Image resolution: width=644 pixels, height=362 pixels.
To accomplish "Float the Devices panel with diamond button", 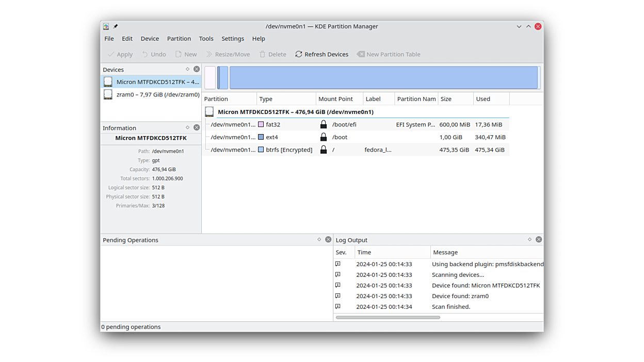I will 187,69.
